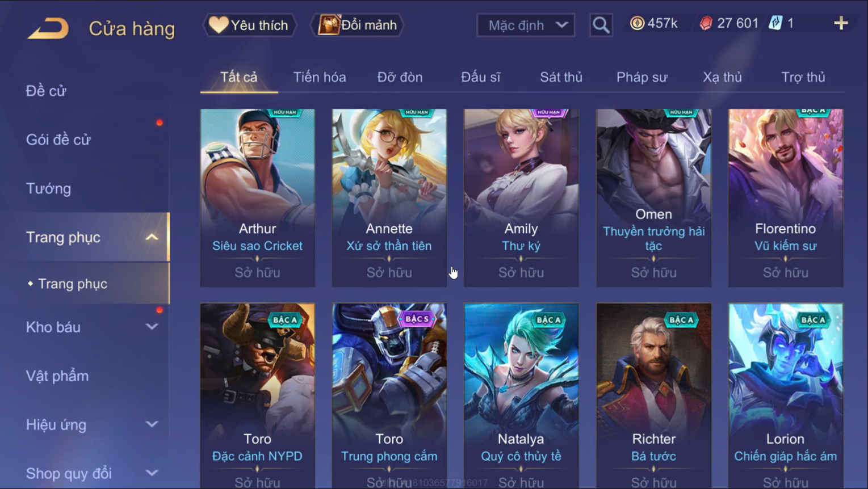Image resolution: width=868 pixels, height=489 pixels.
Task: Click the blue voucher ticket icon
Action: pos(775,23)
